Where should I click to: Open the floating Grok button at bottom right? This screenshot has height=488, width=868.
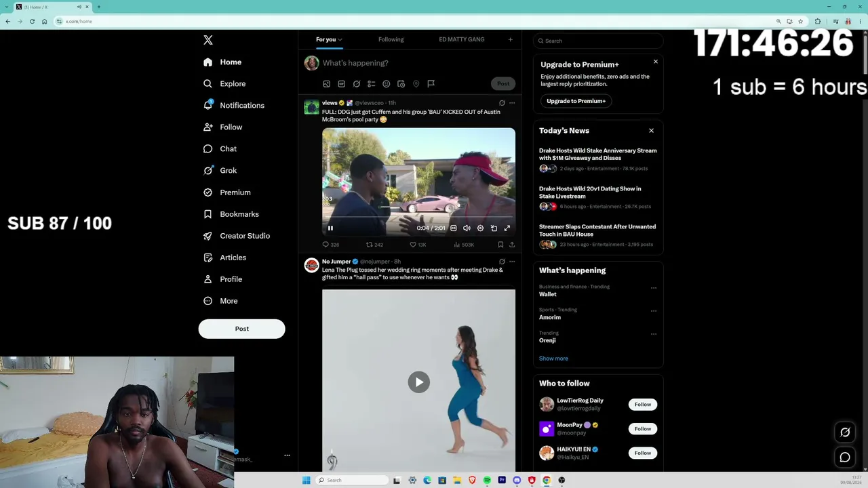845,432
